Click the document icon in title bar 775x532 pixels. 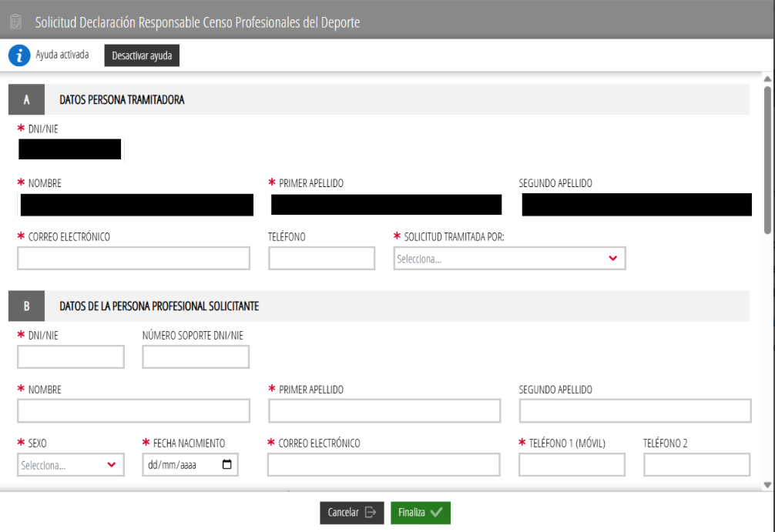tap(15, 22)
